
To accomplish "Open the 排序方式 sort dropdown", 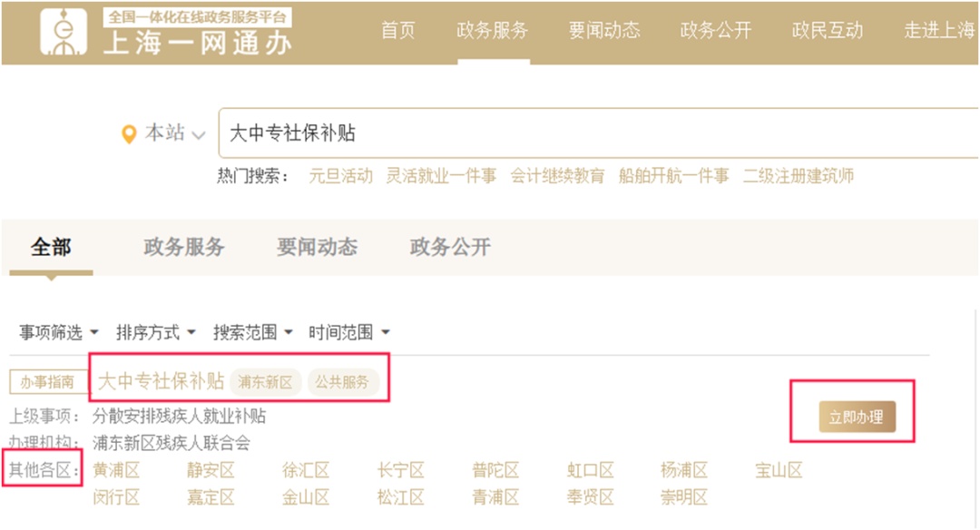I will [x=155, y=333].
